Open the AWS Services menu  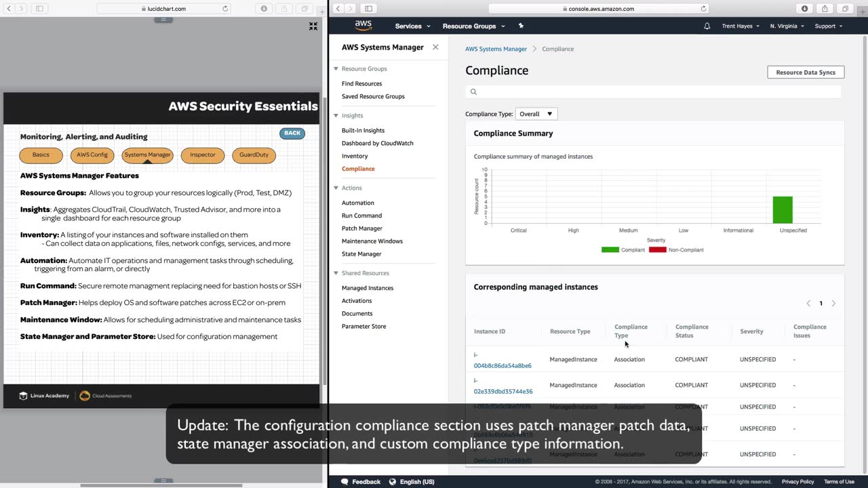click(412, 26)
